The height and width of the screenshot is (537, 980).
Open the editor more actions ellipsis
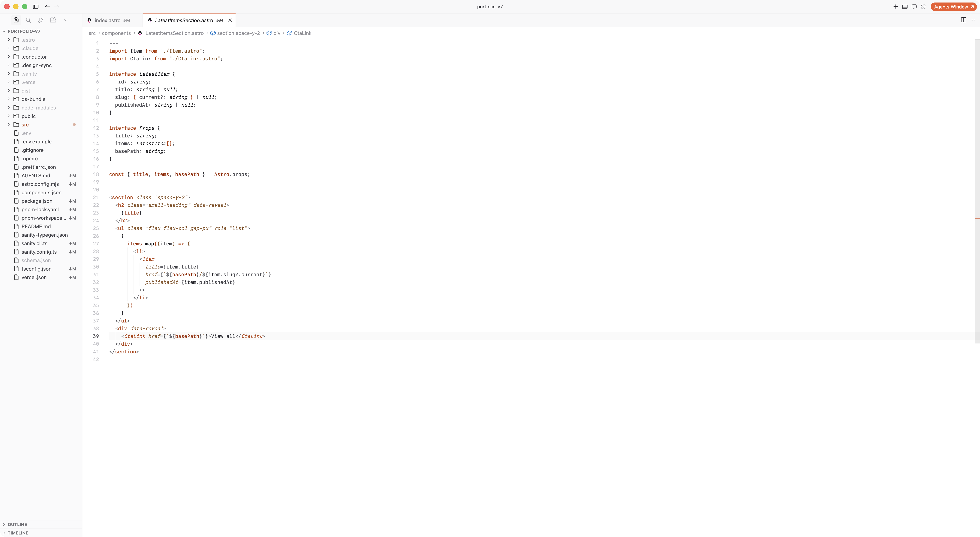(x=972, y=20)
